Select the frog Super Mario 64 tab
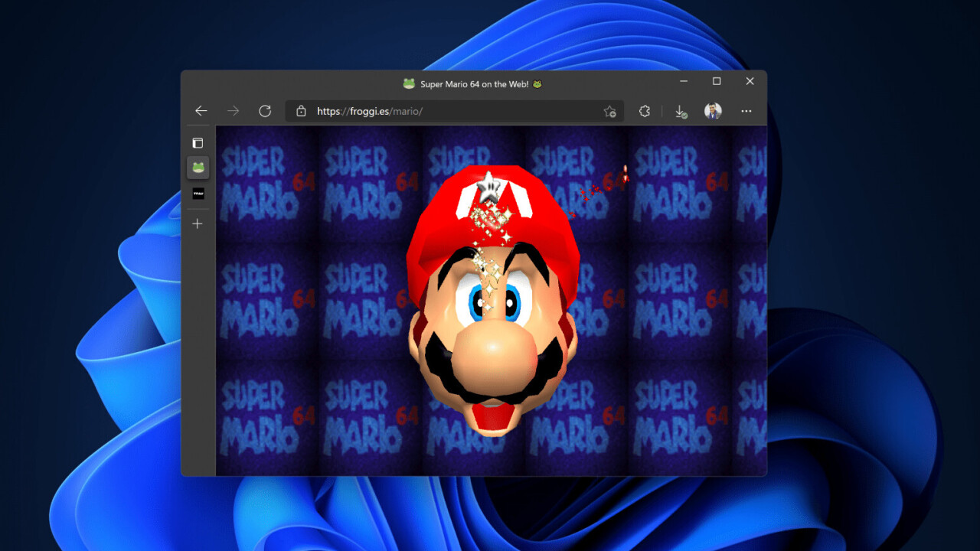 pyautogui.click(x=198, y=168)
